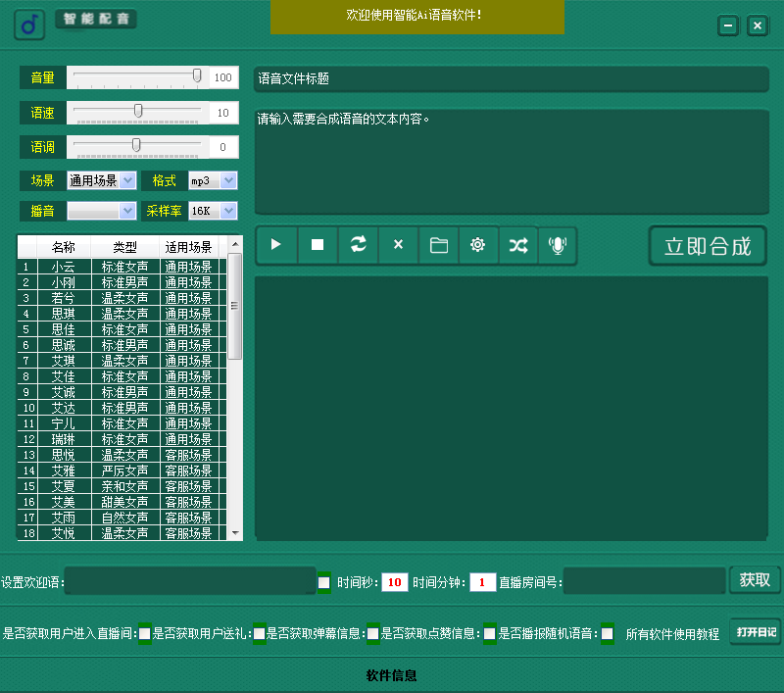Open settings via the gear icon
The image size is (784, 693).
tap(478, 245)
